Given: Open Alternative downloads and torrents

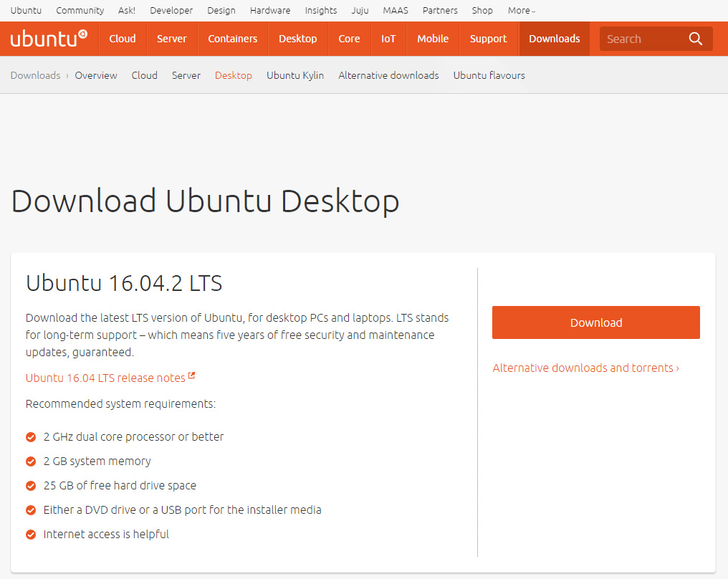Looking at the screenshot, I should pos(586,368).
